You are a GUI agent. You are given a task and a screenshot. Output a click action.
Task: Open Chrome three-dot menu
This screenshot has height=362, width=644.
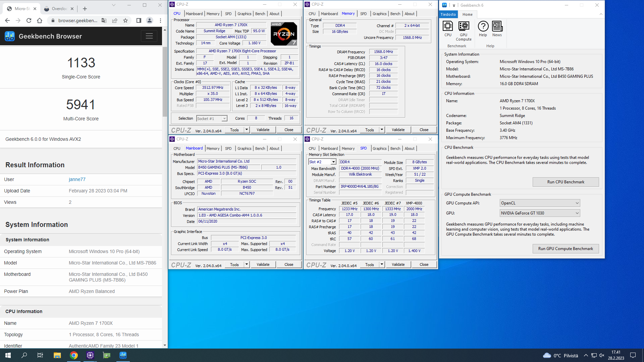tap(160, 20)
